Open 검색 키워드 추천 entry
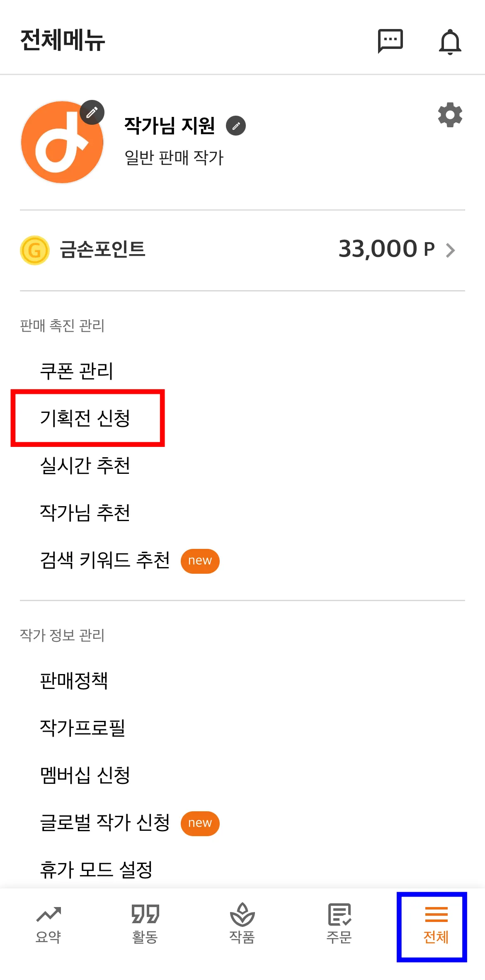This screenshot has width=485, height=980. tap(105, 560)
